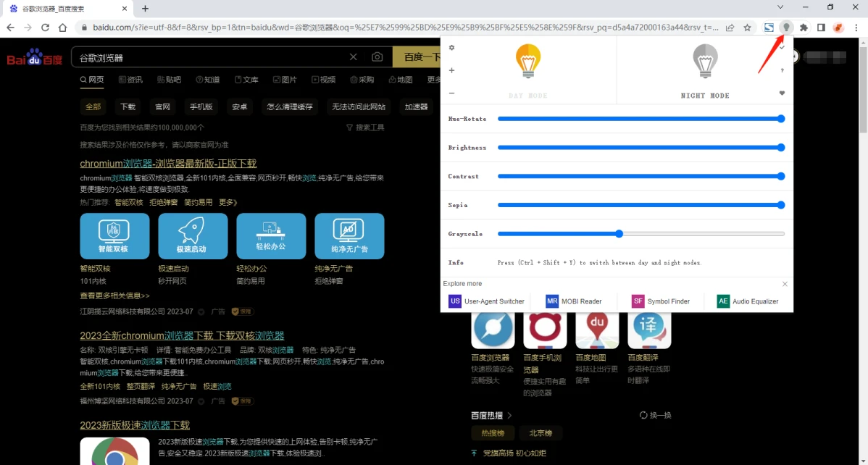Click the share page icon in address bar
This screenshot has width=868, height=465.
(x=730, y=28)
